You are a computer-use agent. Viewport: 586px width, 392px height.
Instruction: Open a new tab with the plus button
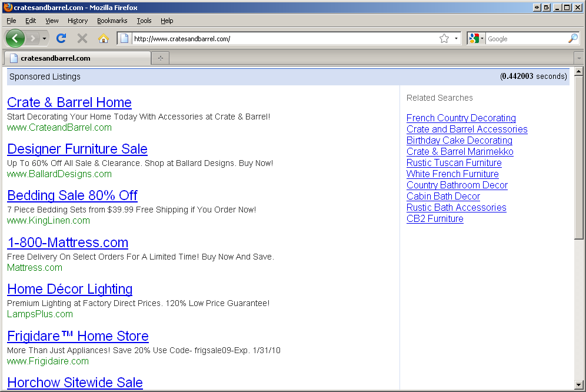pyautogui.click(x=161, y=58)
